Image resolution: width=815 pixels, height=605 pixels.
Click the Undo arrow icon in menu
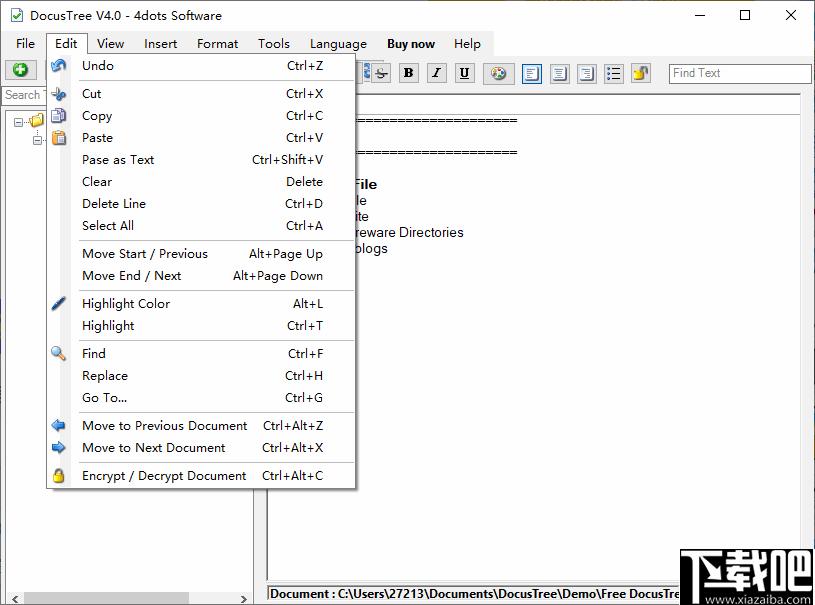[58, 65]
